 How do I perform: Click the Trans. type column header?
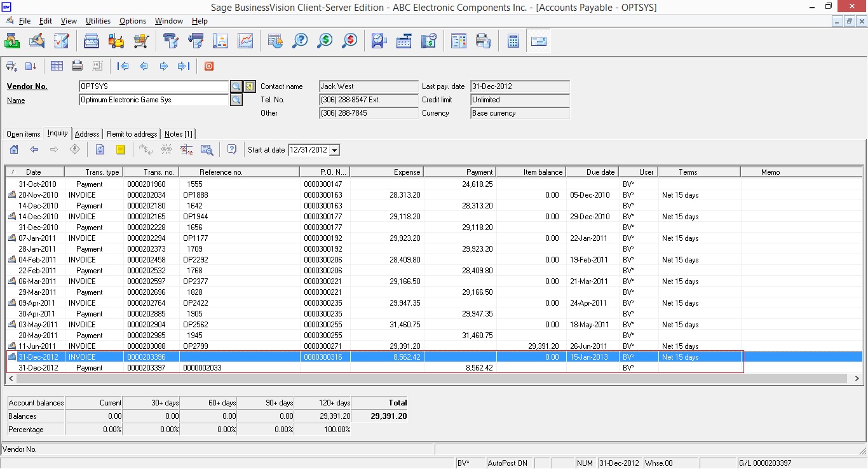93,172
